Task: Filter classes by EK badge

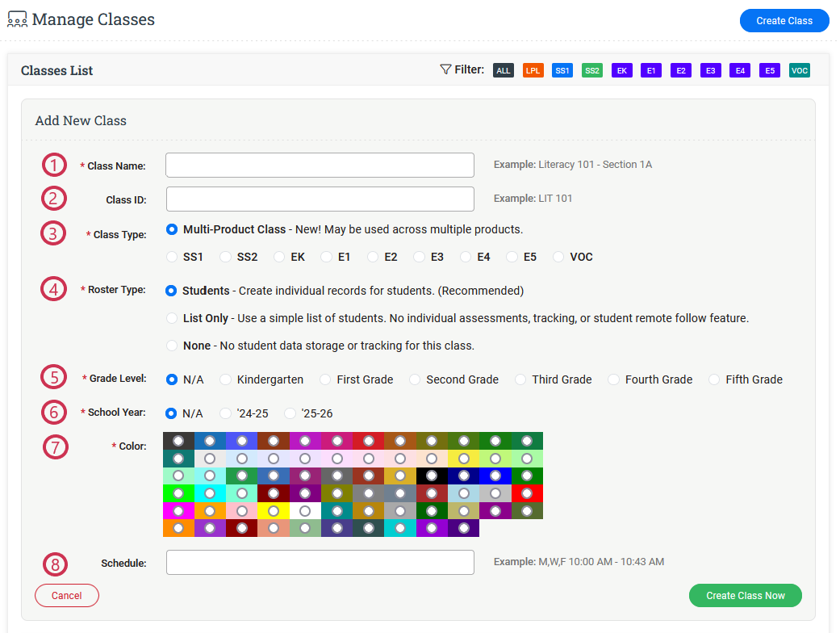Action: pos(621,70)
